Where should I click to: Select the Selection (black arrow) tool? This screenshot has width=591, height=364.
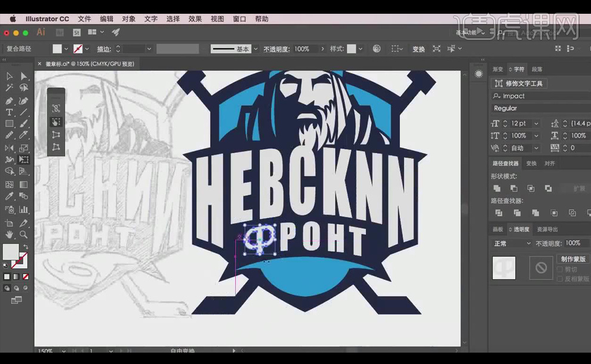pos(10,76)
